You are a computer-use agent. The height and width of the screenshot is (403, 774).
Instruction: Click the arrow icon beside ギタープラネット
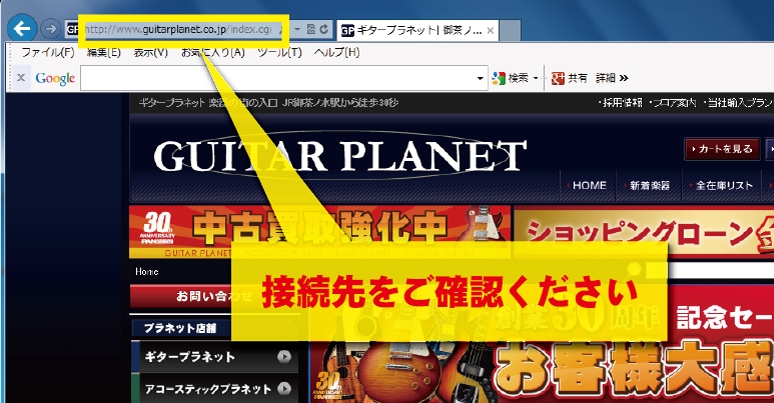point(284,356)
